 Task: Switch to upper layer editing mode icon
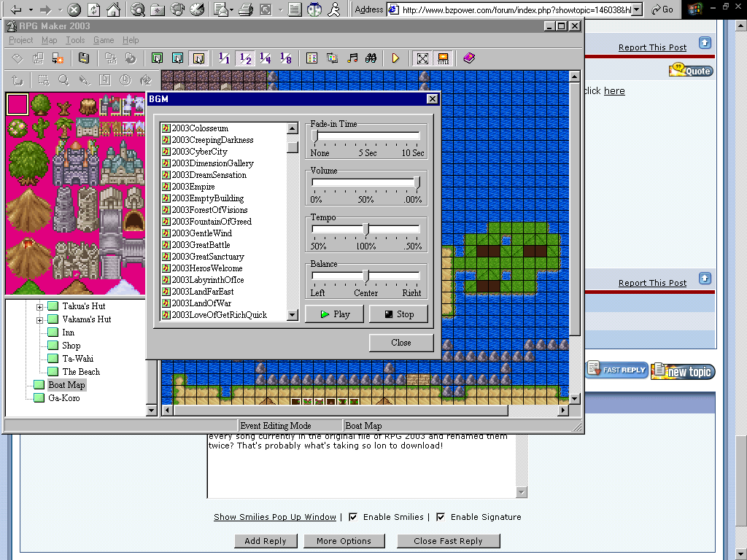[178, 58]
